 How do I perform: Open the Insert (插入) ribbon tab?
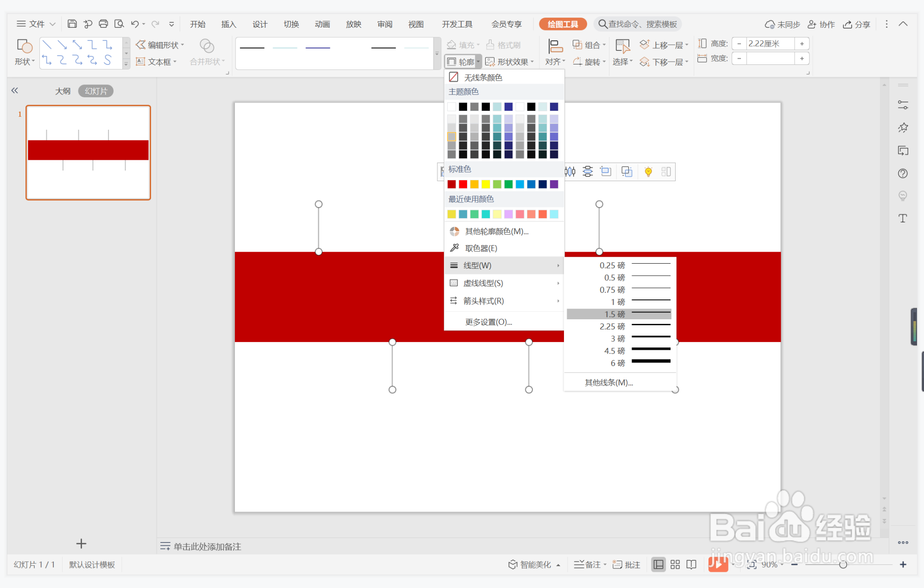228,24
